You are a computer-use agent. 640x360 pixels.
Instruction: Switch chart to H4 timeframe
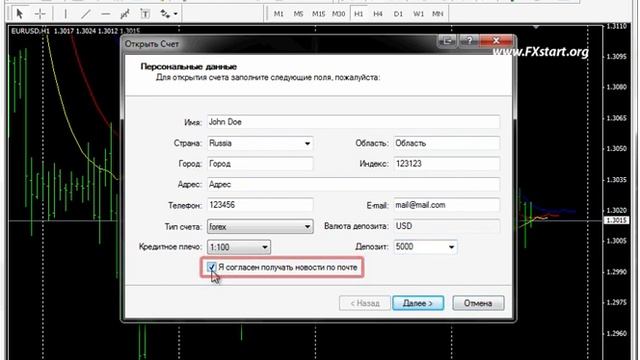[x=378, y=14]
